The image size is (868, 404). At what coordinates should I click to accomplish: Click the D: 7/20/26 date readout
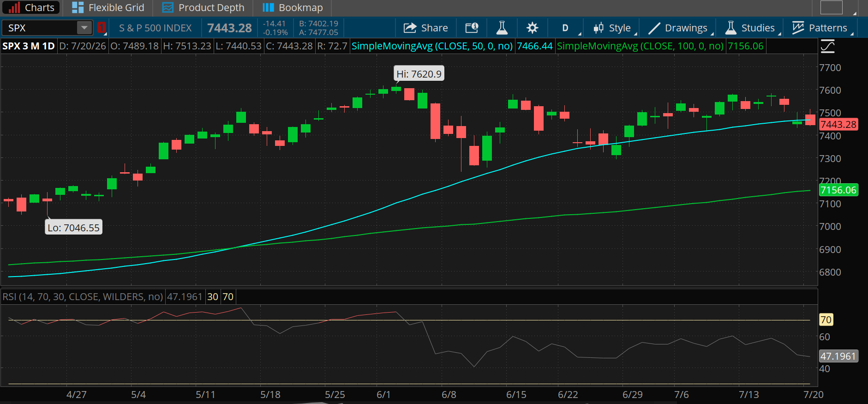(83, 46)
